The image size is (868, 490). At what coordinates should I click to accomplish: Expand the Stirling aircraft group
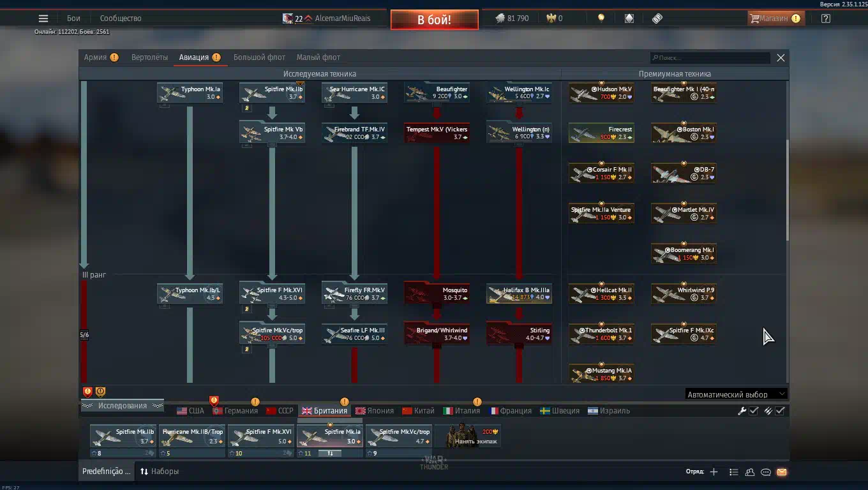pyautogui.click(x=519, y=334)
